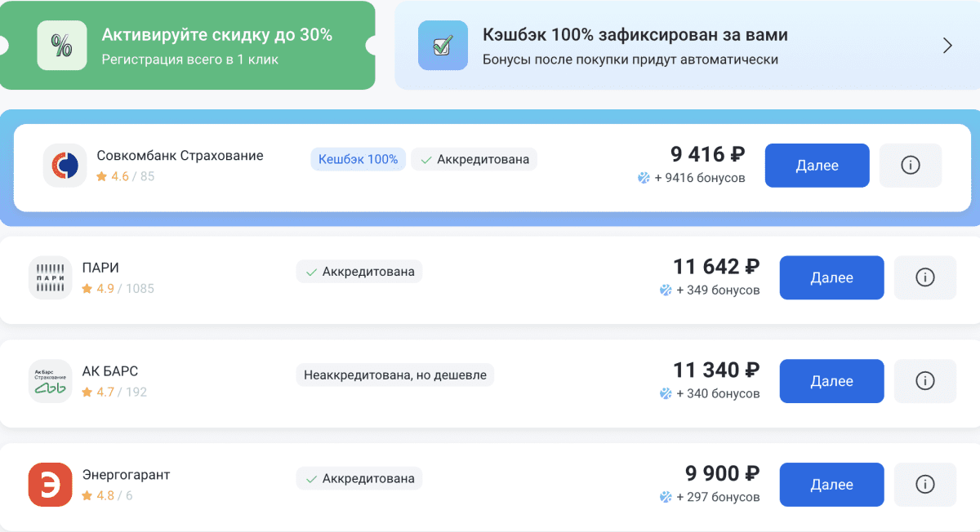Activate the 30% discount banner

point(216,46)
